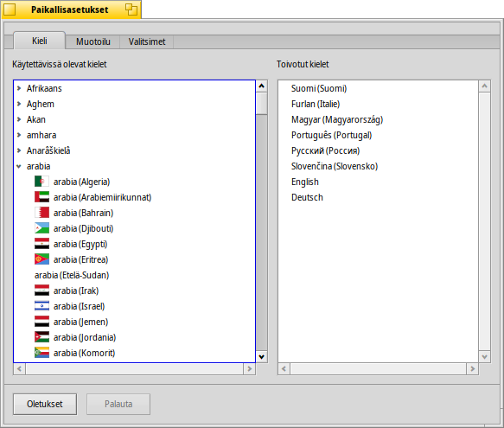Click the Palauta button
Screen dimensions: 504x428
[x=118, y=404]
